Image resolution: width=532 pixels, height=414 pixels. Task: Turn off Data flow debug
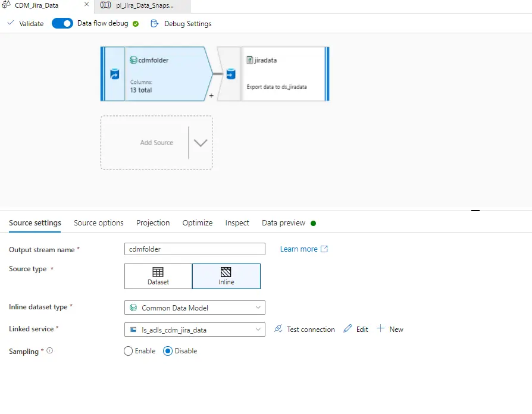(x=62, y=23)
